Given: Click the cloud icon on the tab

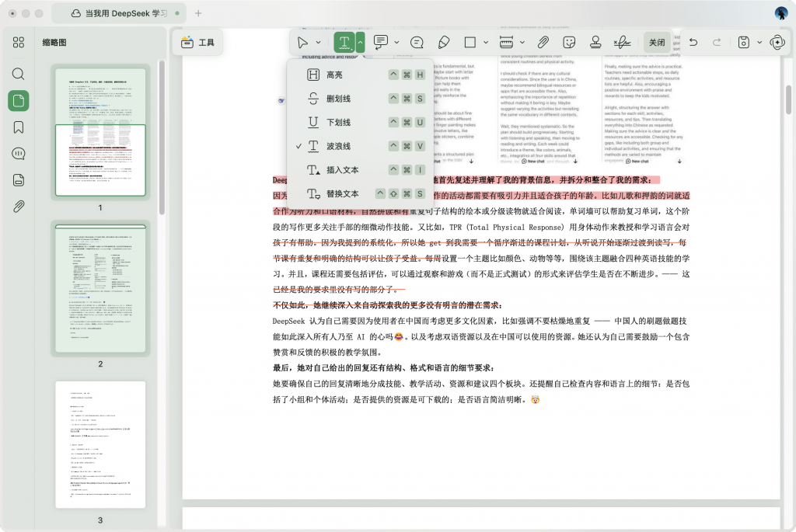Looking at the screenshot, I should [75, 14].
